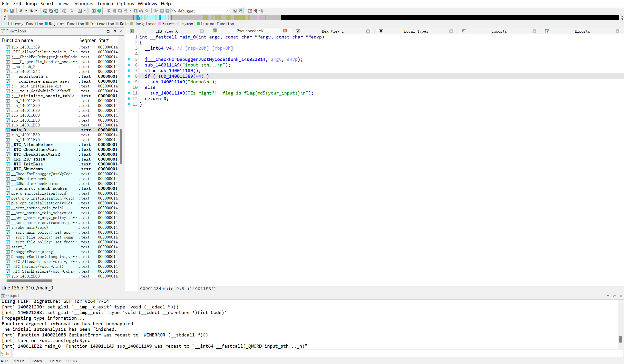Switch to the Hex View-1 tab

[332, 31]
